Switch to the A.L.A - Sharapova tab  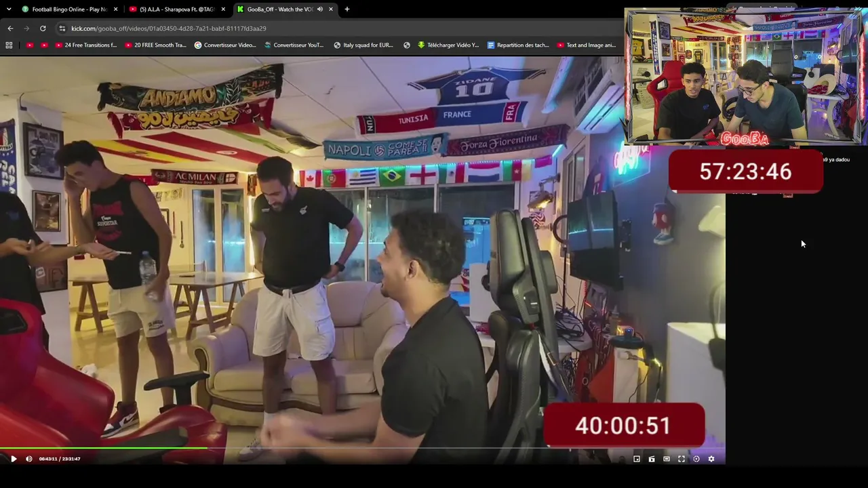click(177, 9)
